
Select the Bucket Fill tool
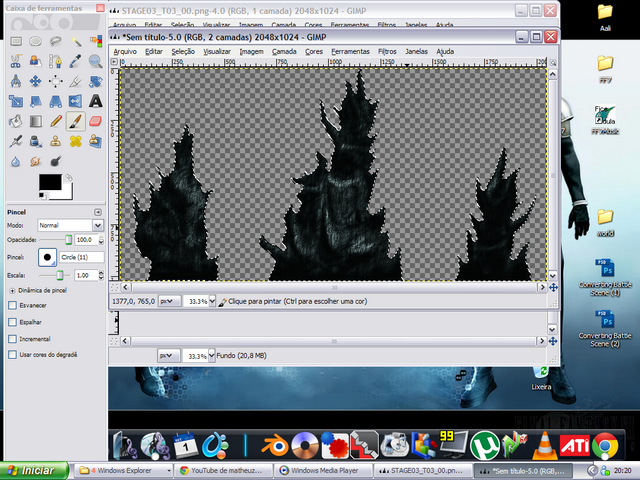pyautogui.click(x=16, y=121)
